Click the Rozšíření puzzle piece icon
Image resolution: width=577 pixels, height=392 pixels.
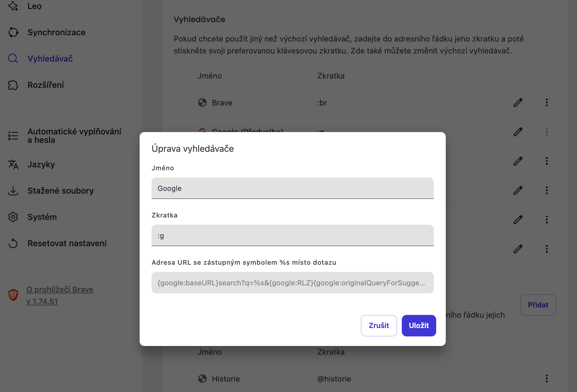tap(13, 85)
